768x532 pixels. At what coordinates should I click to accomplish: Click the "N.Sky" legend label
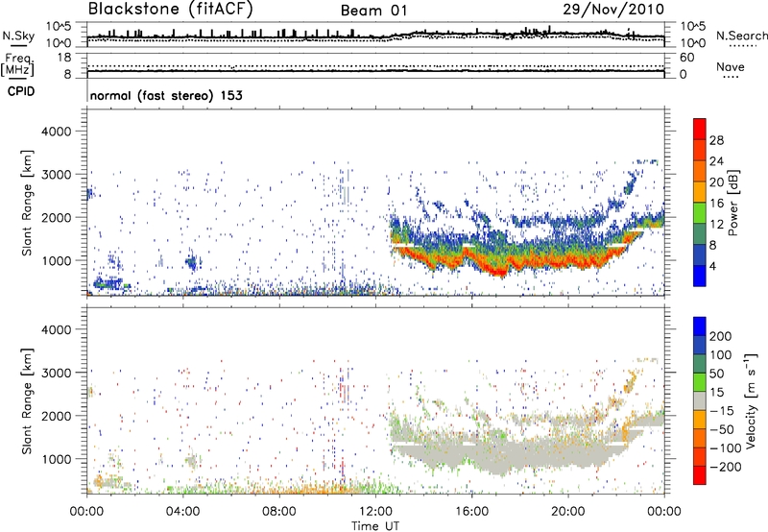18,36
